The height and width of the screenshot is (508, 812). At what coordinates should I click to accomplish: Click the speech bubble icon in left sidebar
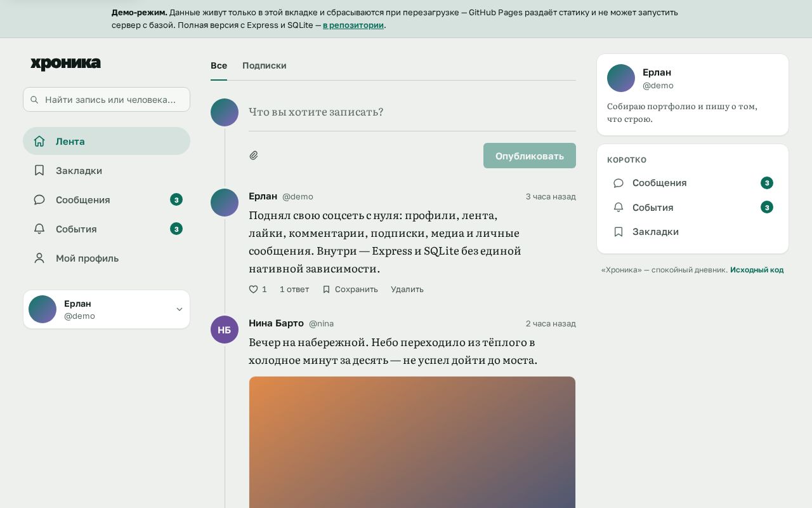click(39, 199)
